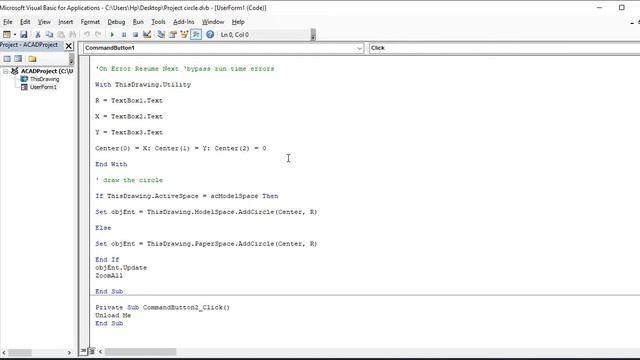This screenshot has height=360, width=640.
Task: Click the 'ZoomAll' code line
Action: tap(109, 276)
